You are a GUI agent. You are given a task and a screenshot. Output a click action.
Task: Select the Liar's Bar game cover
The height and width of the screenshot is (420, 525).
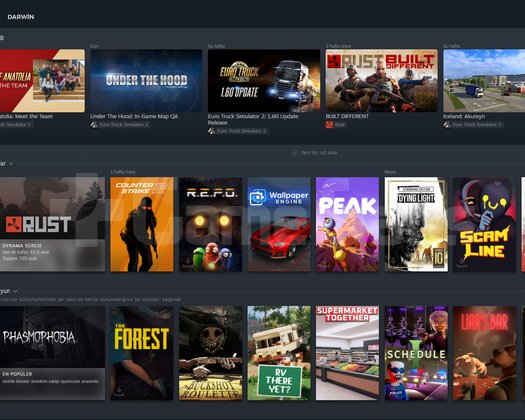click(484, 353)
